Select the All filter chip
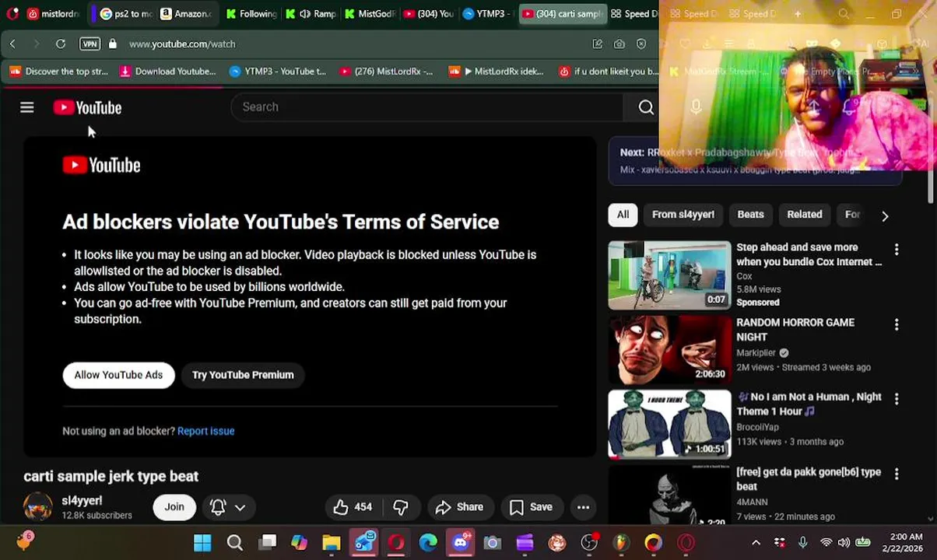The width and height of the screenshot is (937, 560). tap(623, 215)
